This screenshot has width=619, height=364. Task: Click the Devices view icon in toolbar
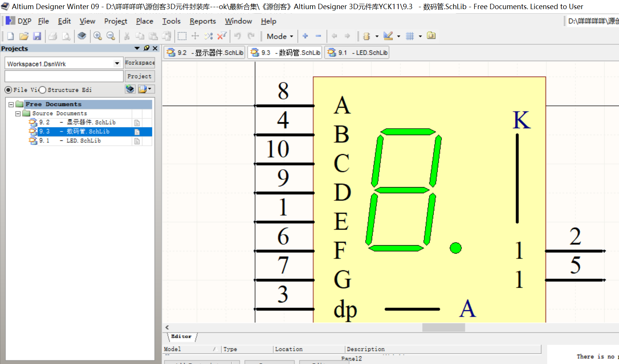[82, 36]
